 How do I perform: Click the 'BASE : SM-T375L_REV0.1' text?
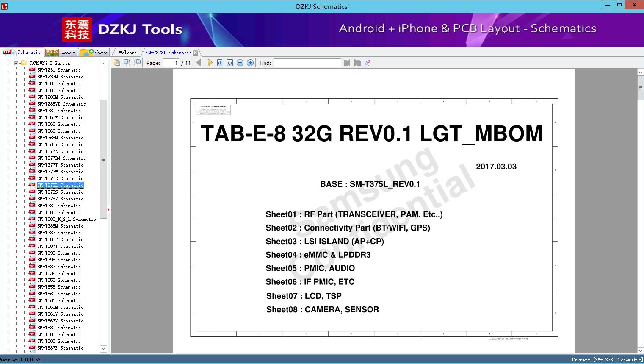click(370, 184)
